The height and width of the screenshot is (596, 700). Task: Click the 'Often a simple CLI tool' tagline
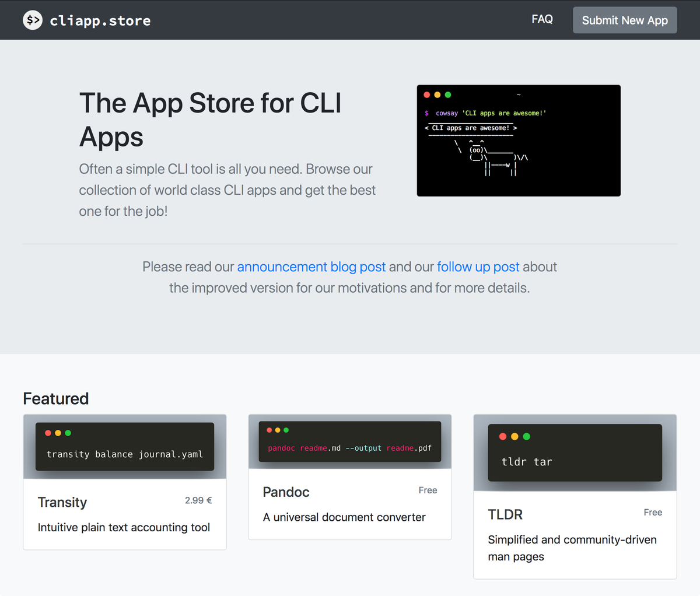(228, 190)
